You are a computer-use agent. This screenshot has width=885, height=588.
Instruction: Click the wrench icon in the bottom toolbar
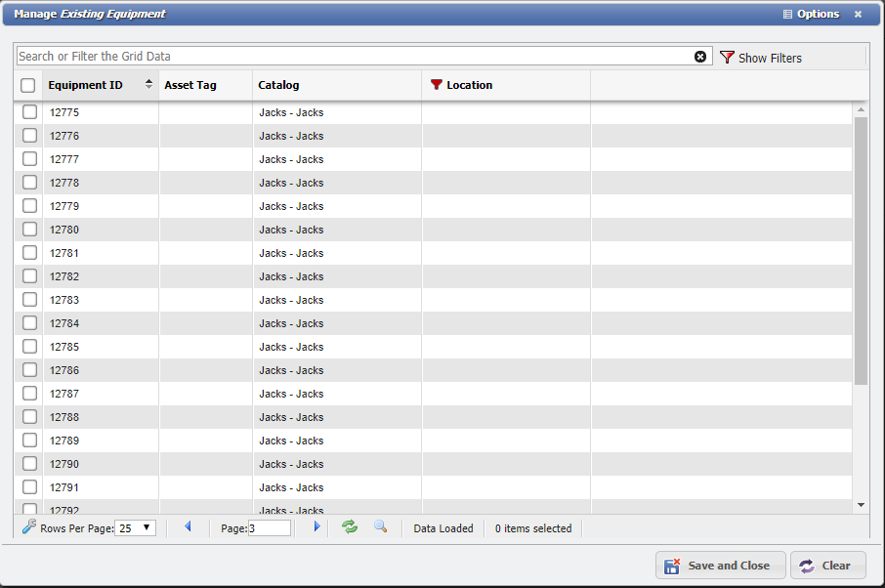point(28,526)
